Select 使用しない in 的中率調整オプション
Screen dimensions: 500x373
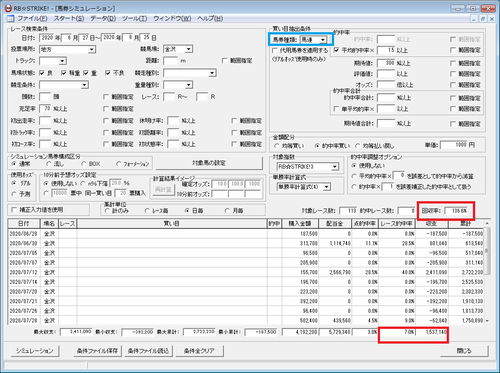coord(354,166)
